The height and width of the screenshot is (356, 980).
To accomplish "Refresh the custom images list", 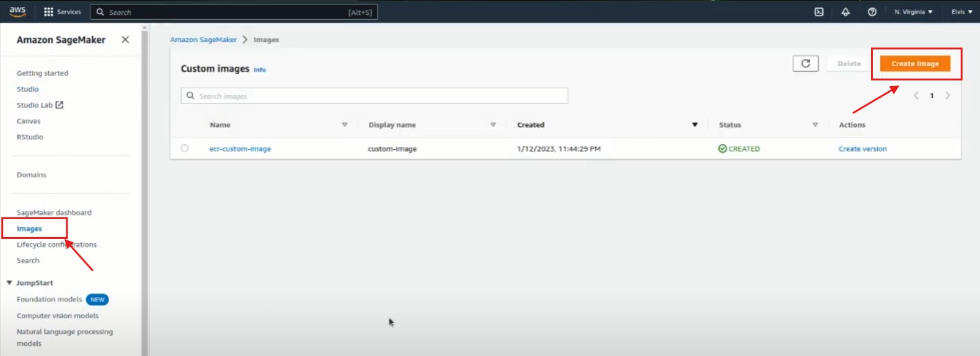I will [805, 63].
